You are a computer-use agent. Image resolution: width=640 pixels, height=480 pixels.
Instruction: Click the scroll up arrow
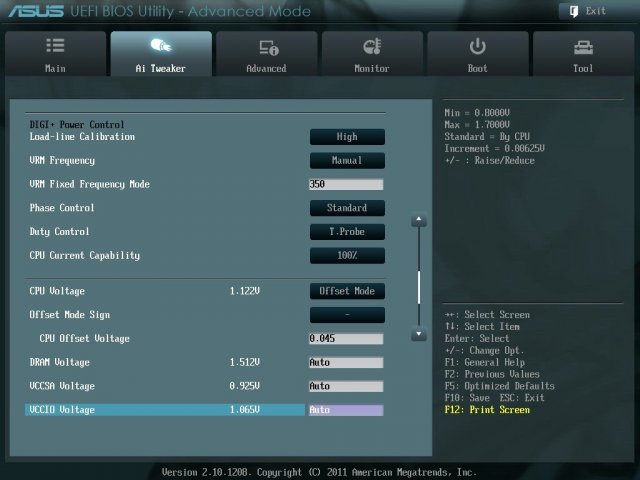click(419, 220)
